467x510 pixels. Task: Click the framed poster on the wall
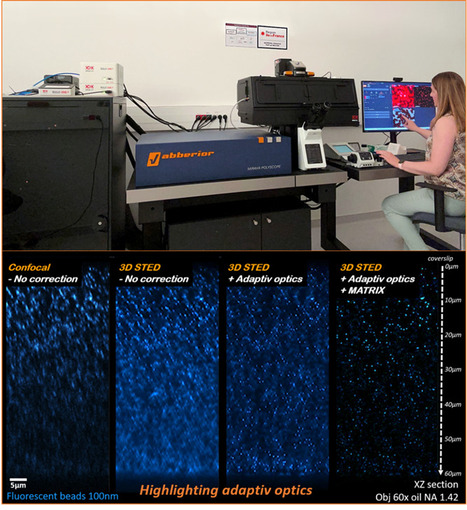[272, 37]
